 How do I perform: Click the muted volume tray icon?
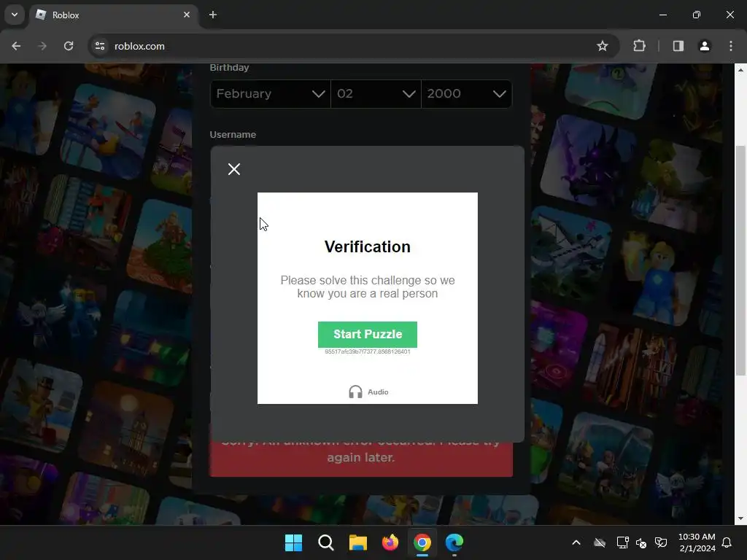tap(641, 542)
